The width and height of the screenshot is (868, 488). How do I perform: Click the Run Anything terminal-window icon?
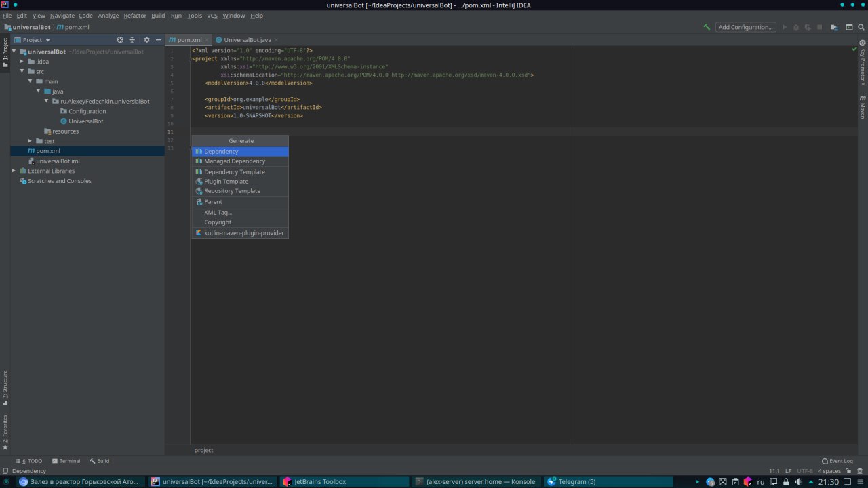point(850,27)
